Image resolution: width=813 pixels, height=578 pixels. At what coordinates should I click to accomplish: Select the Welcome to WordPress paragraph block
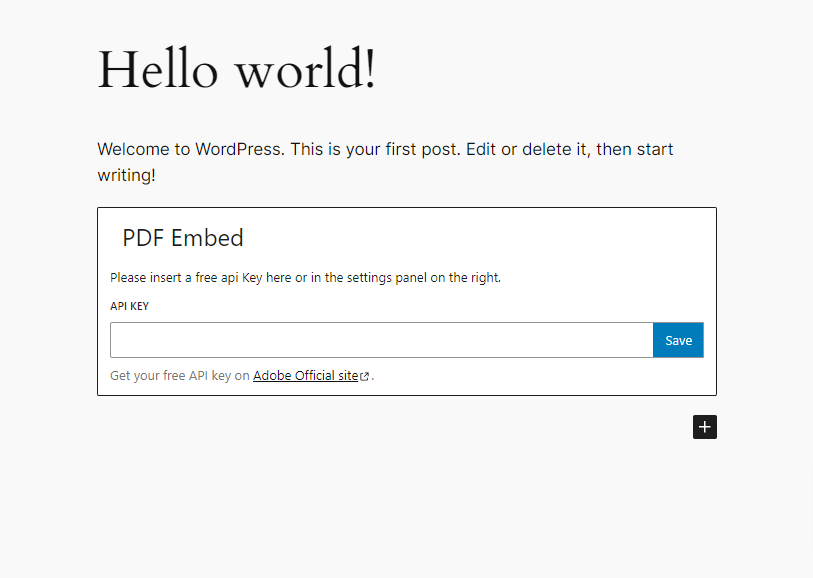(385, 162)
